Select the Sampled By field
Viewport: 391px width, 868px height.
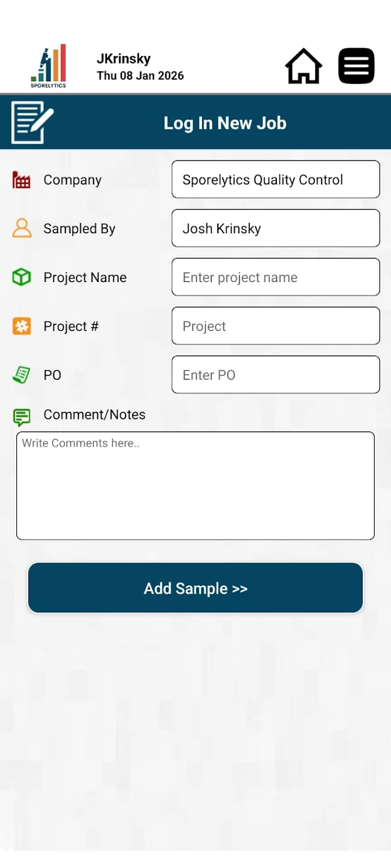(275, 228)
